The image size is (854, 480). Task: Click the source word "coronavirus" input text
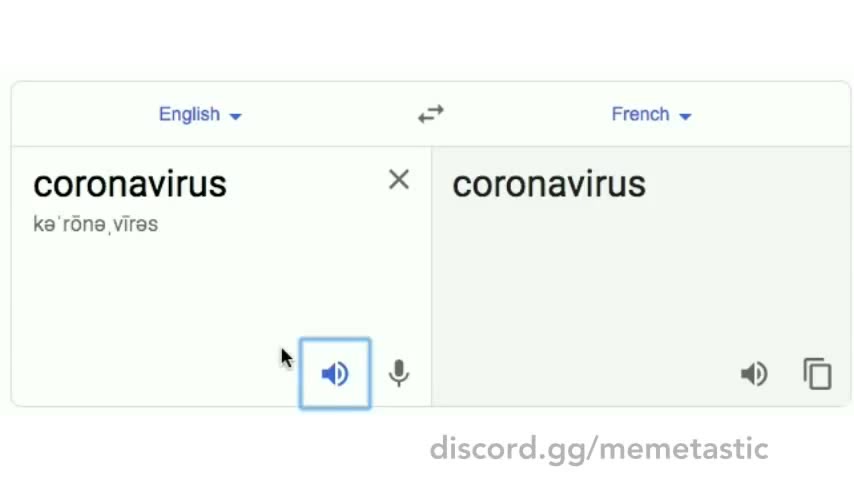coord(130,184)
